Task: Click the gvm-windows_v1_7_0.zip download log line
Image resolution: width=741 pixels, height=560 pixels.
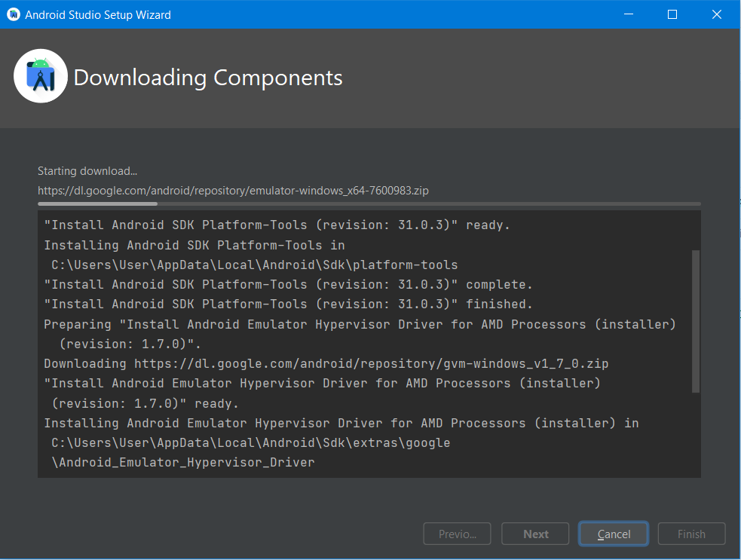Action: [326, 363]
